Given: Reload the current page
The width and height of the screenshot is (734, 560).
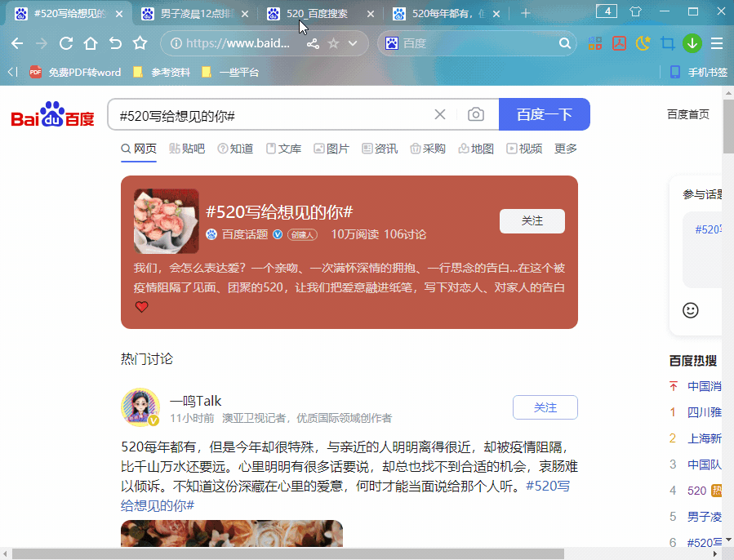Looking at the screenshot, I should (x=66, y=43).
